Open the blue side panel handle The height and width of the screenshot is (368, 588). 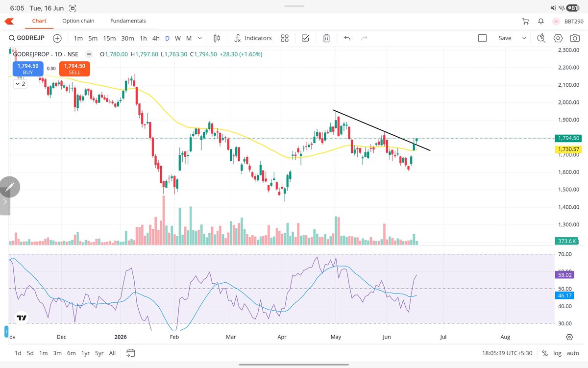(7, 332)
